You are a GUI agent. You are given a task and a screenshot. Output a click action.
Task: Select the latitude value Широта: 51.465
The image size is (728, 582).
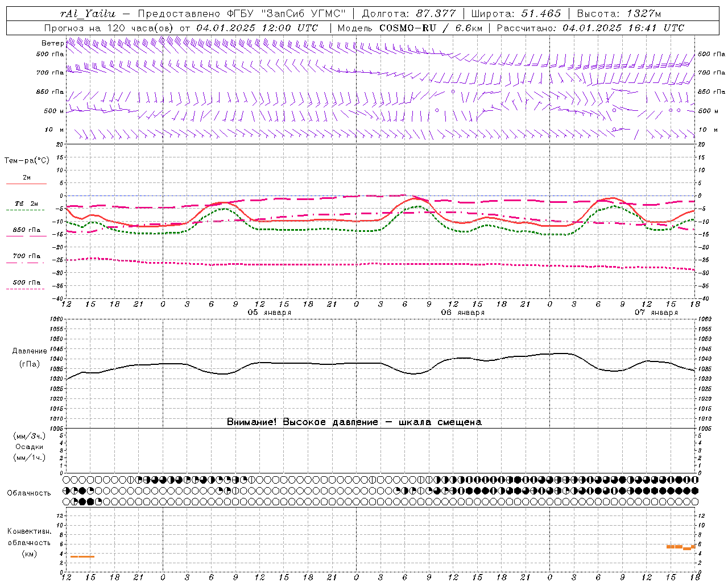(516, 14)
